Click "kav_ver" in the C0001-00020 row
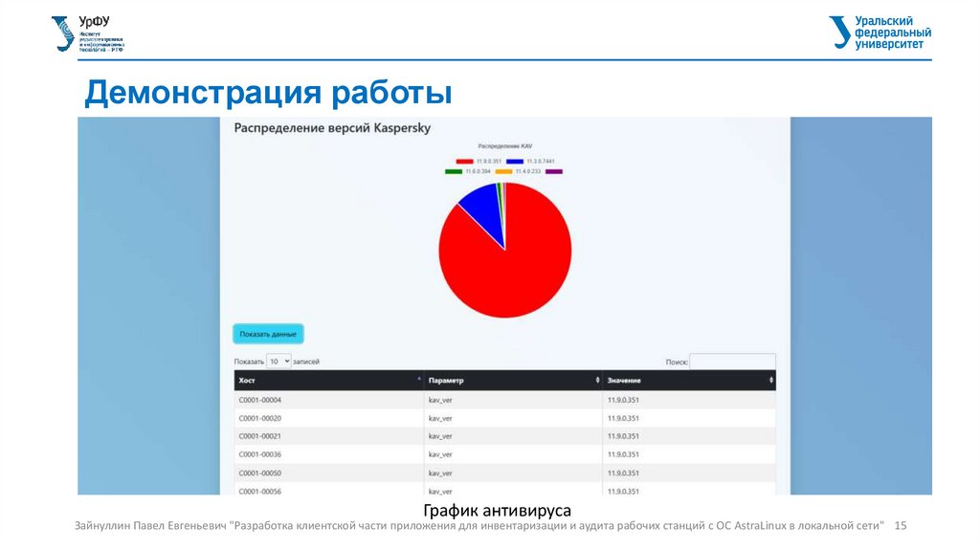 click(x=440, y=419)
